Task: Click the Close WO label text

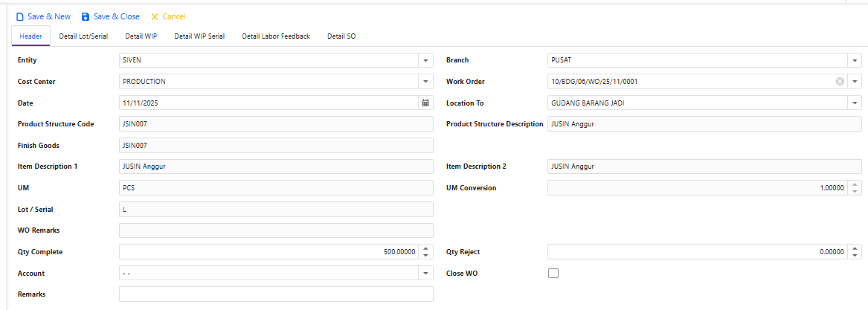Action: pos(462,273)
